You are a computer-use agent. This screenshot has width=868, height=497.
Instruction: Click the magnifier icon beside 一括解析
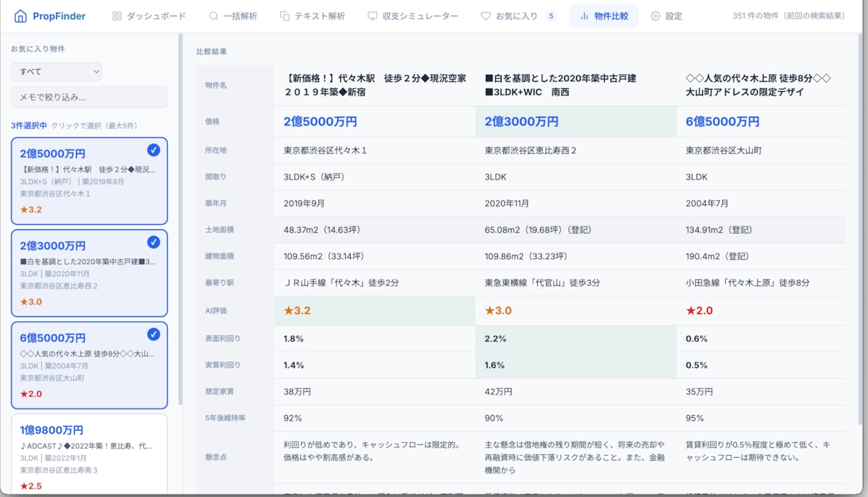point(213,16)
